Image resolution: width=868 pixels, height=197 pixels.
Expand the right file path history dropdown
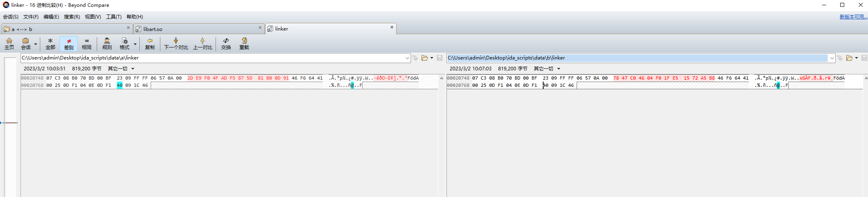(x=832, y=58)
